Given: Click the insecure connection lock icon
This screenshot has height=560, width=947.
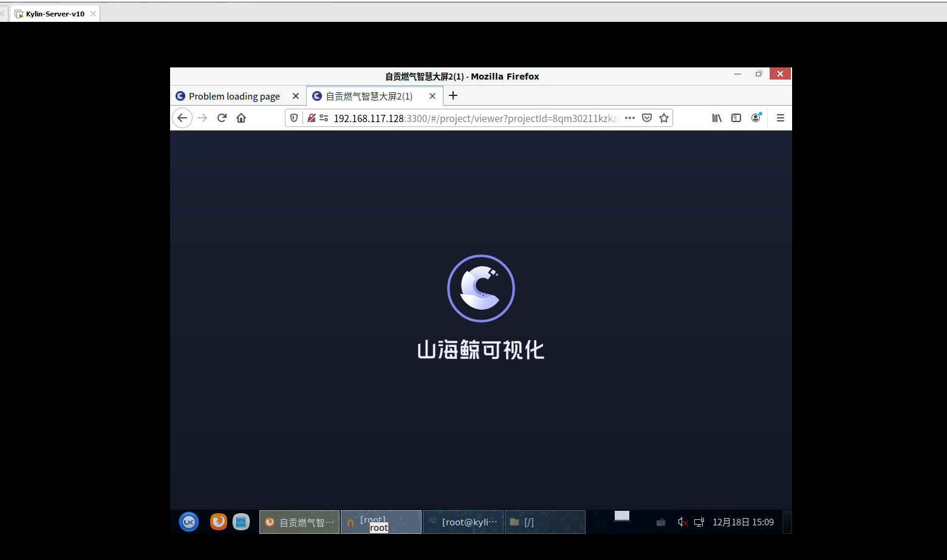Looking at the screenshot, I should pyautogui.click(x=311, y=118).
